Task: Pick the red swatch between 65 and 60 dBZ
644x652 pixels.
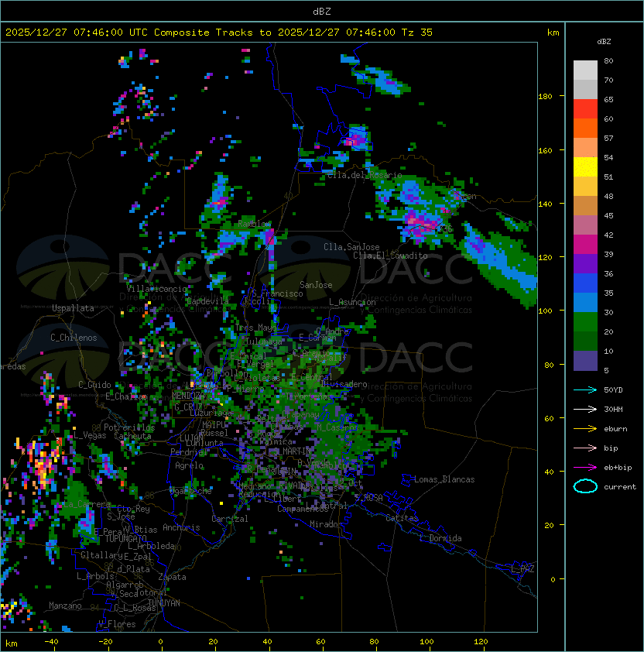Action: [585, 109]
